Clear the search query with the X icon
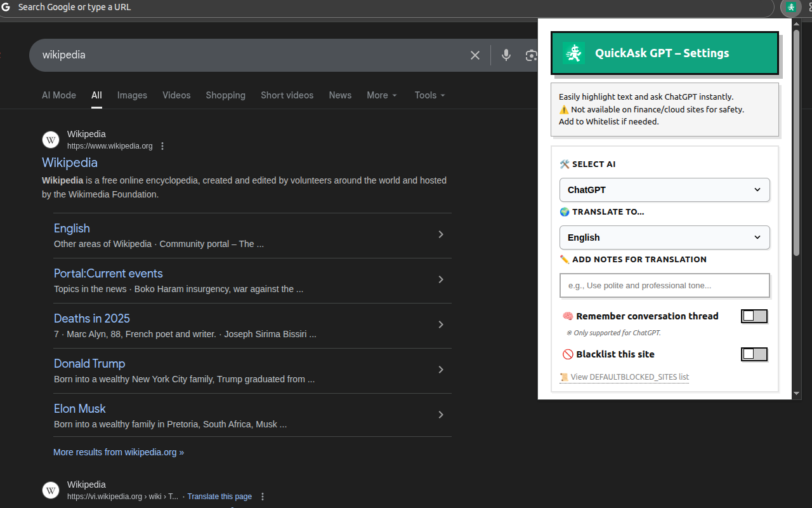The height and width of the screenshot is (508, 812). [x=475, y=55]
